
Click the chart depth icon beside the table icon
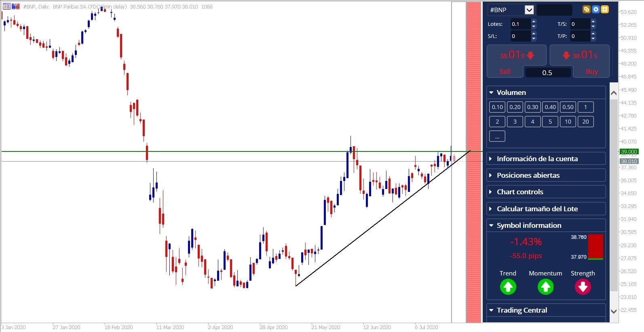click(x=15, y=6)
